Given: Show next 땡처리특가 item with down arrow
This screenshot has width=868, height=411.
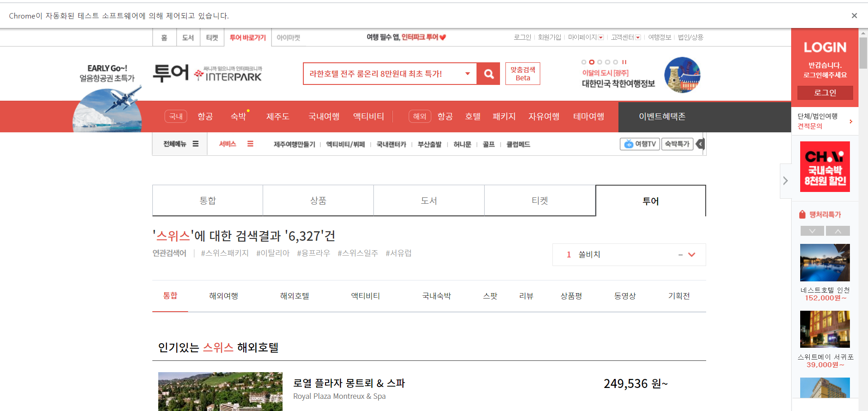Looking at the screenshot, I should 812,231.
